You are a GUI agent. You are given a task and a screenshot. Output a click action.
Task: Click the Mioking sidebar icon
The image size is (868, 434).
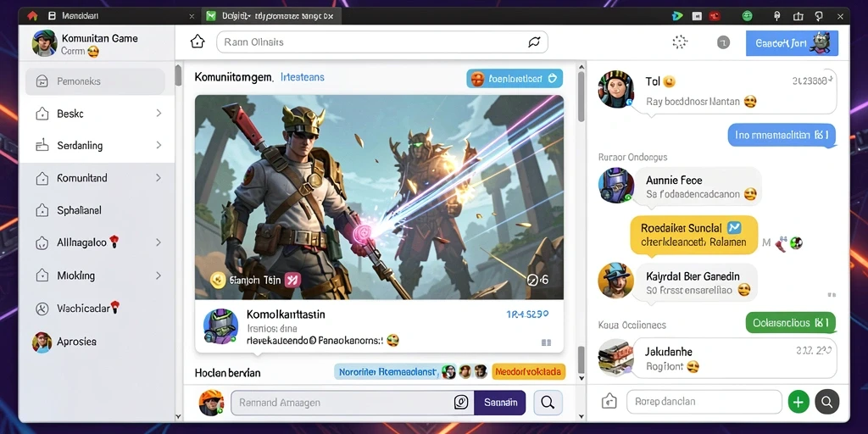coord(42,275)
